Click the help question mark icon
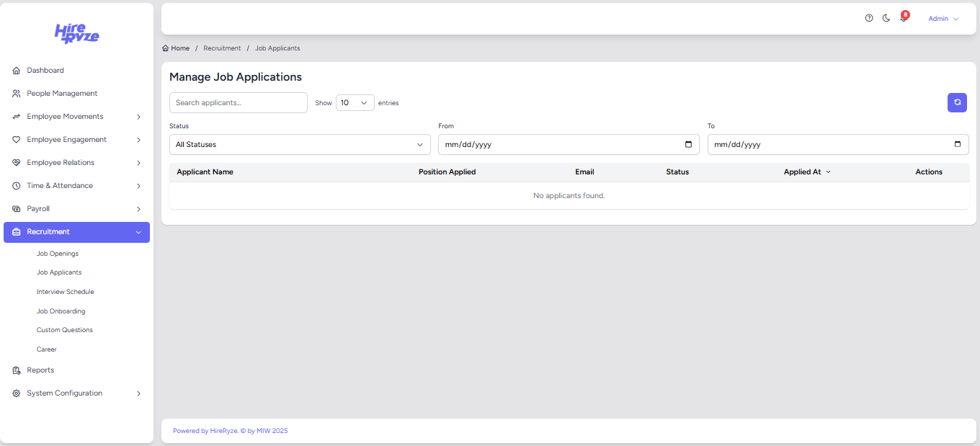Image resolution: width=980 pixels, height=446 pixels. (869, 19)
